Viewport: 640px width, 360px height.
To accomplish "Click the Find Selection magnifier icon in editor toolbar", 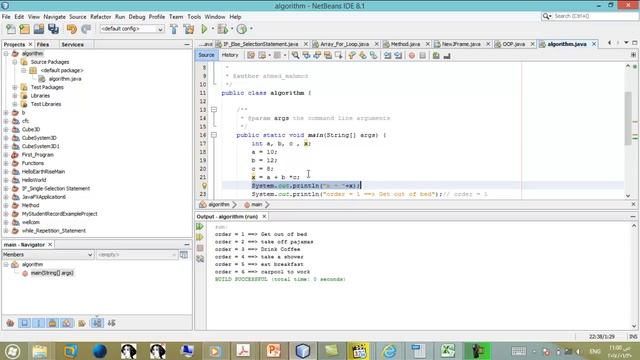I will [x=295, y=56].
